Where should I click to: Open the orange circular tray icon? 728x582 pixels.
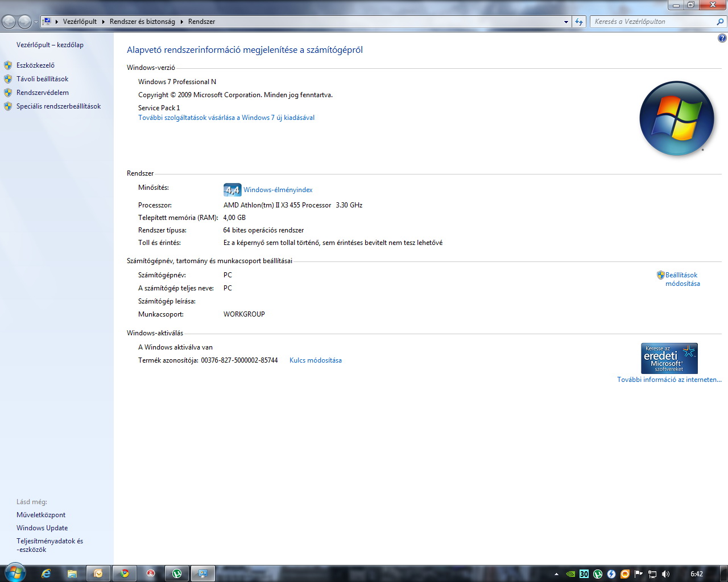625,574
